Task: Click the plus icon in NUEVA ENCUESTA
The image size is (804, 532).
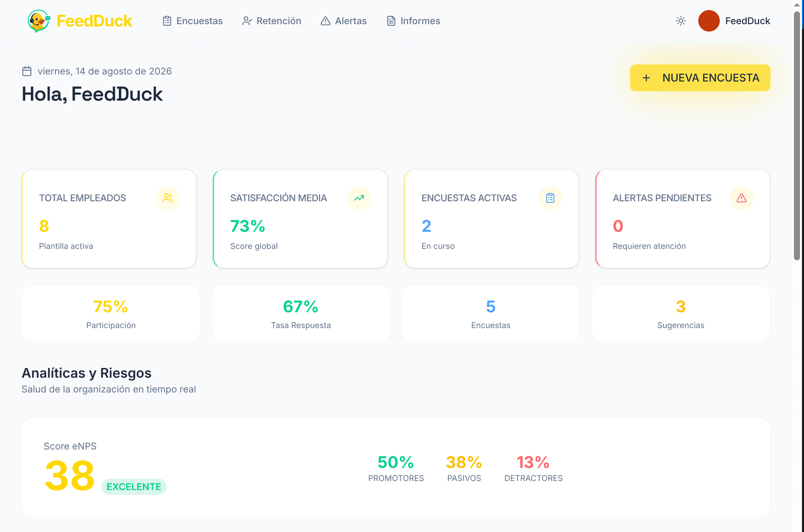Action: click(646, 78)
